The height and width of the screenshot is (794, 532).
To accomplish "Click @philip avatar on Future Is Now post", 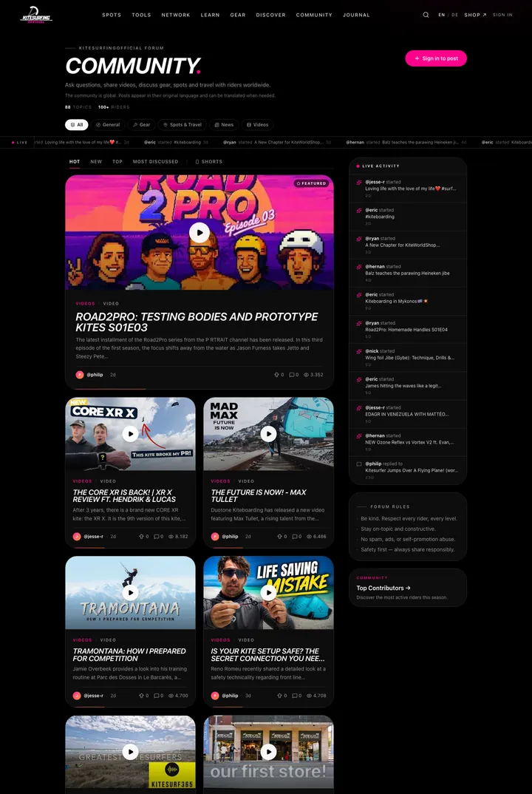I will [214, 536].
